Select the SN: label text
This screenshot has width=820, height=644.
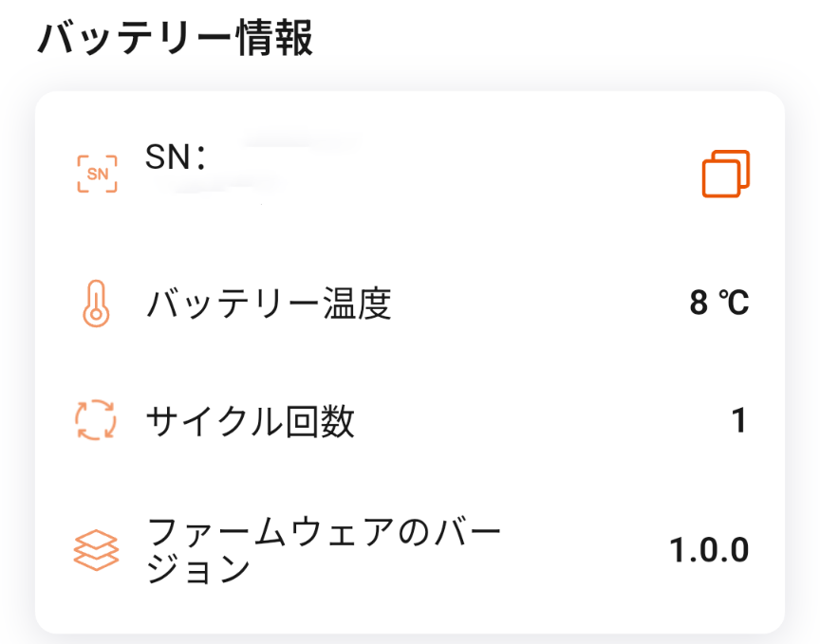coord(168,157)
